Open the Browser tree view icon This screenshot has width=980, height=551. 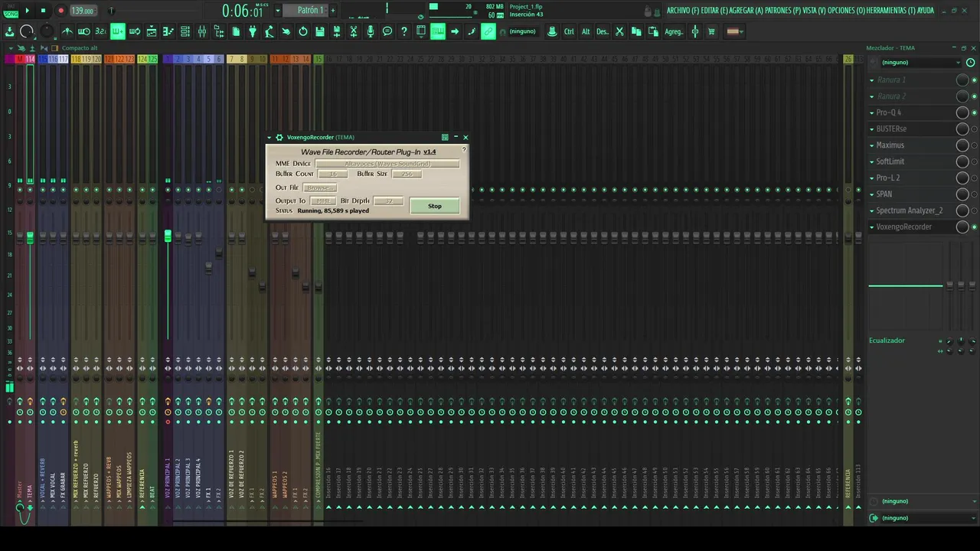click(x=219, y=31)
